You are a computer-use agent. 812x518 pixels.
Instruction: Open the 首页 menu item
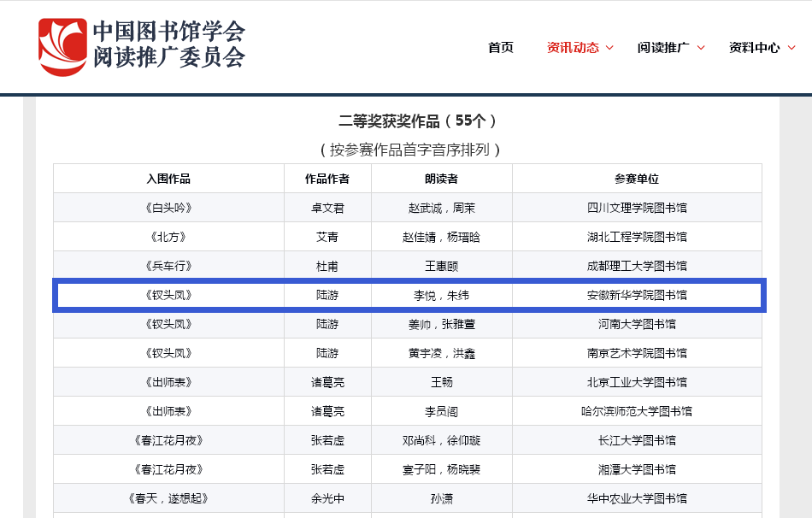tap(501, 48)
